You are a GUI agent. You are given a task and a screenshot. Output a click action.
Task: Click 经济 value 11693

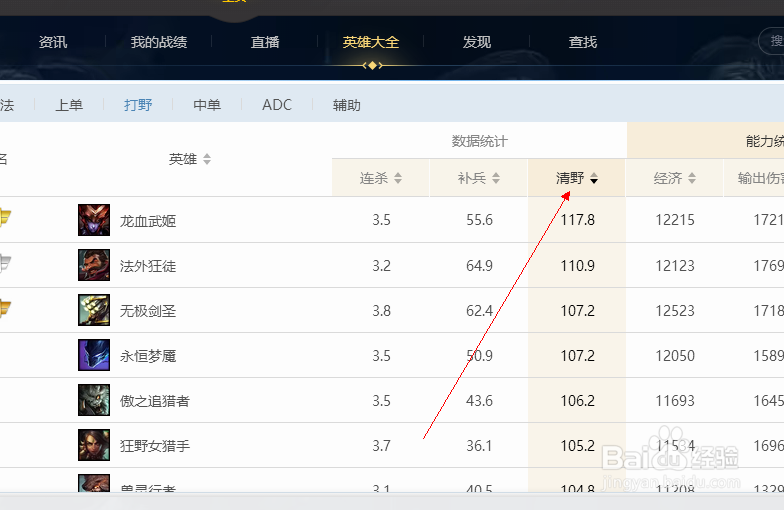675,401
